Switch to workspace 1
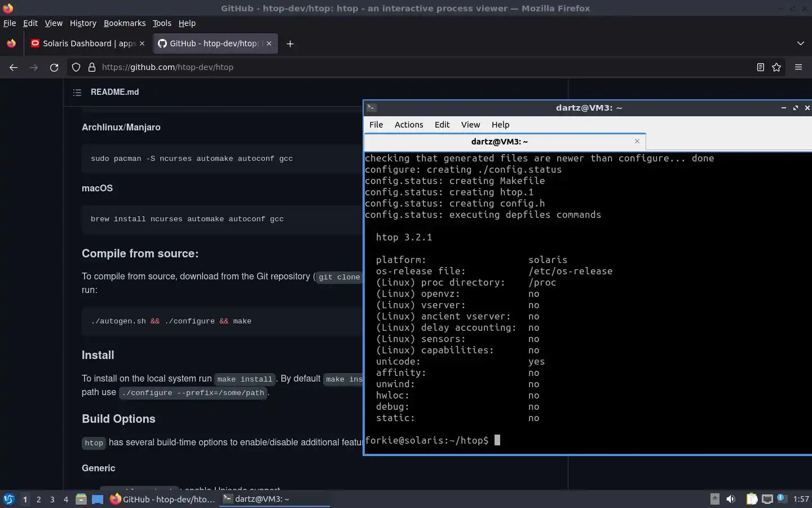This screenshot has height=508, width=812. pyautogui.click(x=25, y=499)
